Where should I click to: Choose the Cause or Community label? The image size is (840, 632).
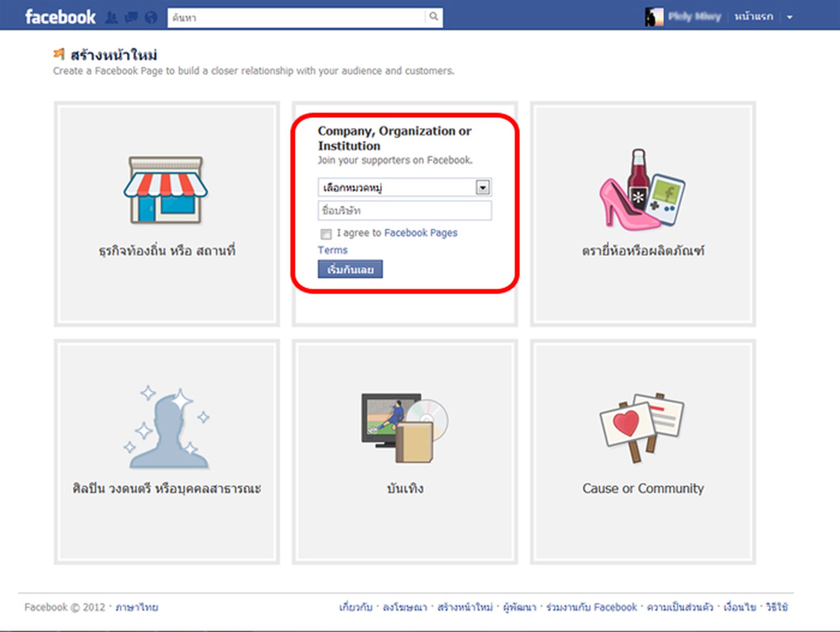643,489
